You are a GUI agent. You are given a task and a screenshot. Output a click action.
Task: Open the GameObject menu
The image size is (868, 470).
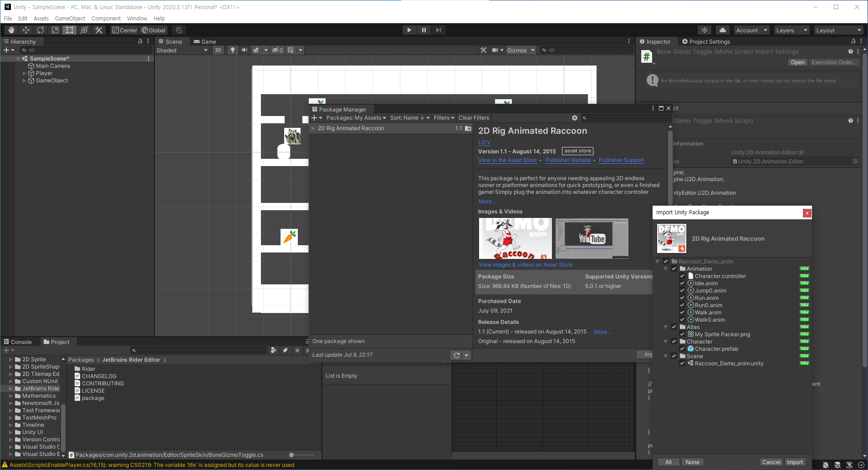(x=70, y=19)
